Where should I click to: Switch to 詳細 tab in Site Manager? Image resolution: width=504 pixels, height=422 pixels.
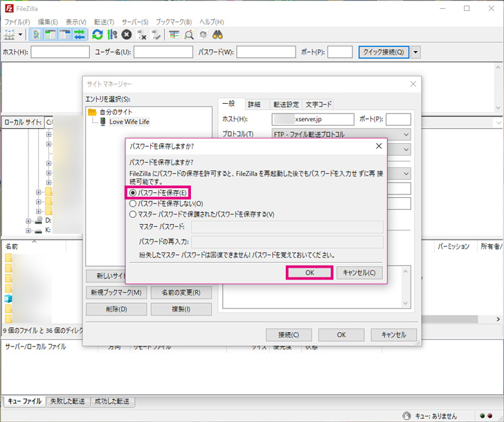254,104
